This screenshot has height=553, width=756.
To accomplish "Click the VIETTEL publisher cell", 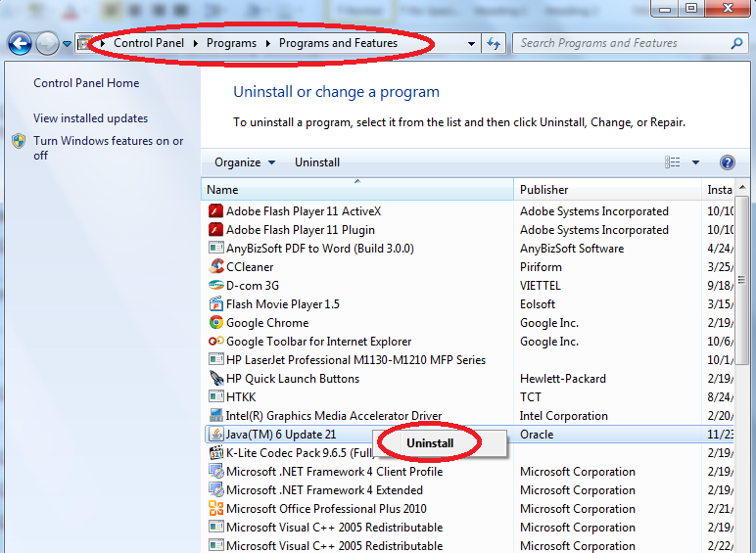I will coord(540,286).
